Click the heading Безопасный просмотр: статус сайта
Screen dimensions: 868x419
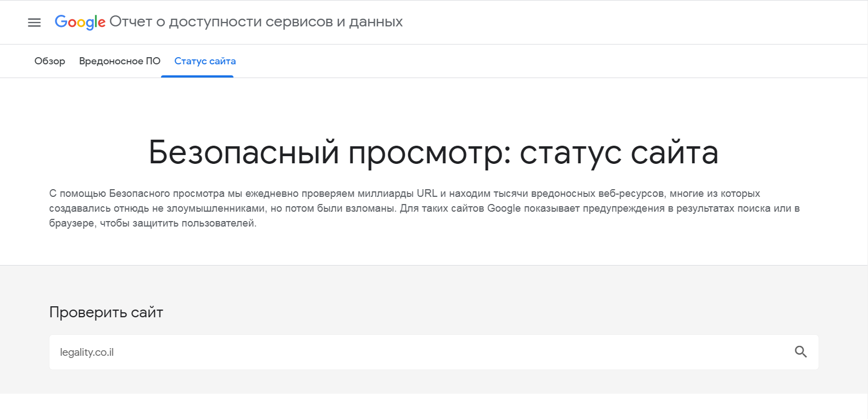click(x=433, y=152)
